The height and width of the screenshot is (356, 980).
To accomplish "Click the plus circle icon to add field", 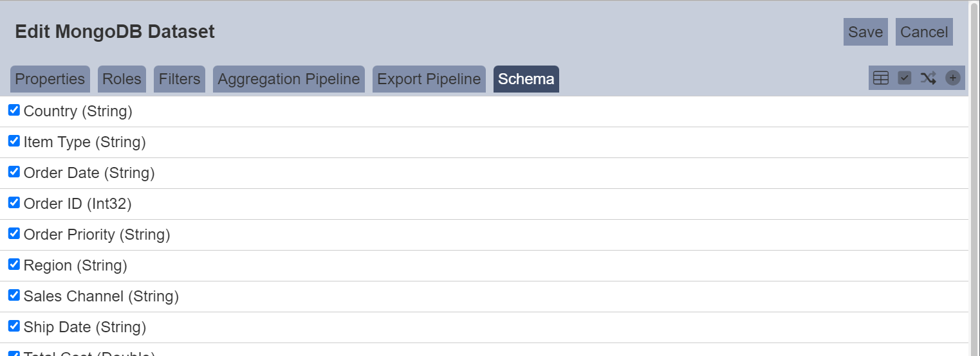I will tap(953, 78).
